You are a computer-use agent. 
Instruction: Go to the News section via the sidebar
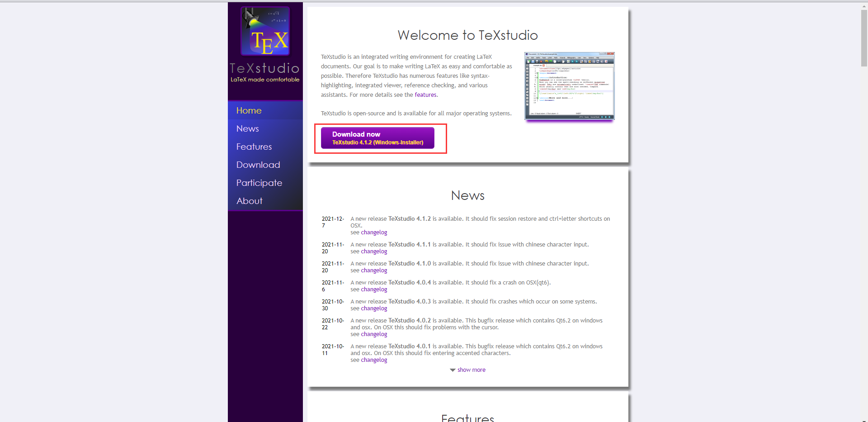pyautogui.click(x=265, y=128)
